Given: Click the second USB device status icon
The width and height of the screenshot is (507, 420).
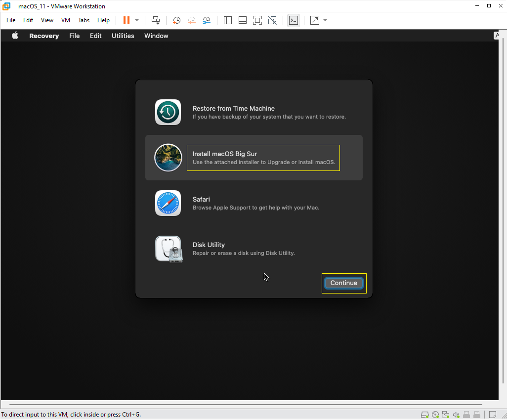Looking at the screenshot, I should 476,415.
